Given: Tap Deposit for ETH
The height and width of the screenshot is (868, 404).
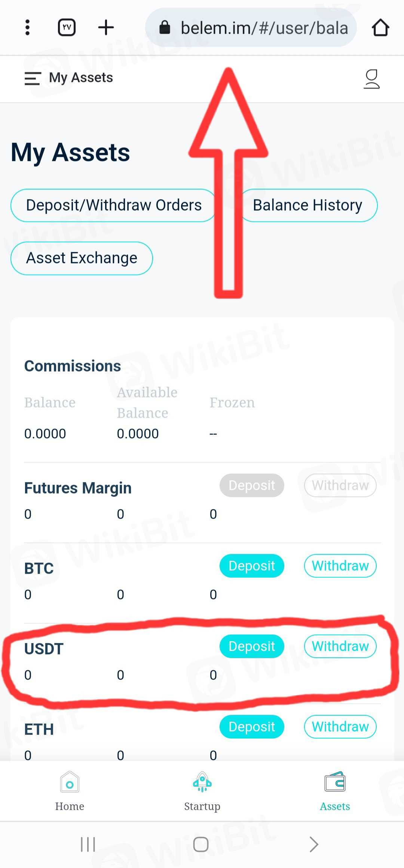Looking at the screenshot, I should coord(252,727).
